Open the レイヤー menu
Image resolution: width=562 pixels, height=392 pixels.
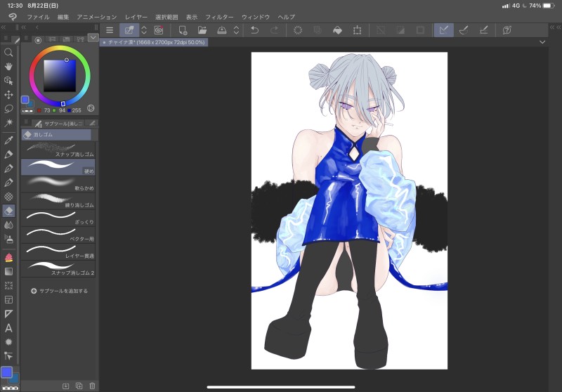[136, 17]
